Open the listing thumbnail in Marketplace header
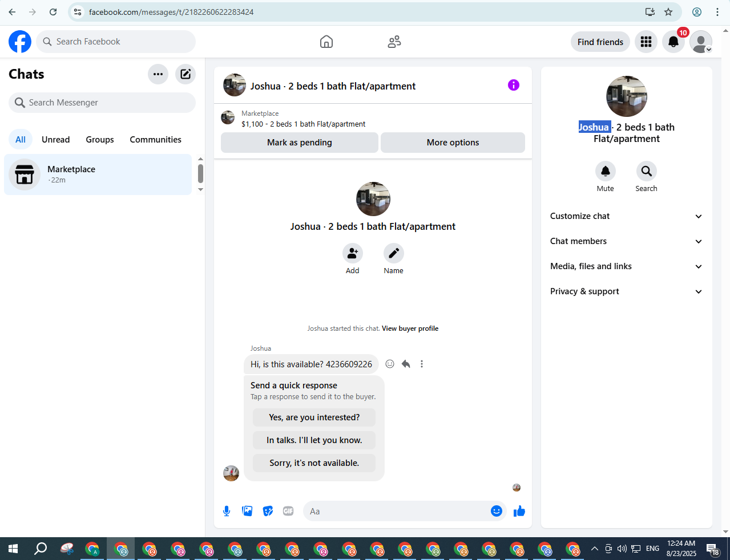The width and height of the screenshot is (730, 560). (x=228, y=118)
